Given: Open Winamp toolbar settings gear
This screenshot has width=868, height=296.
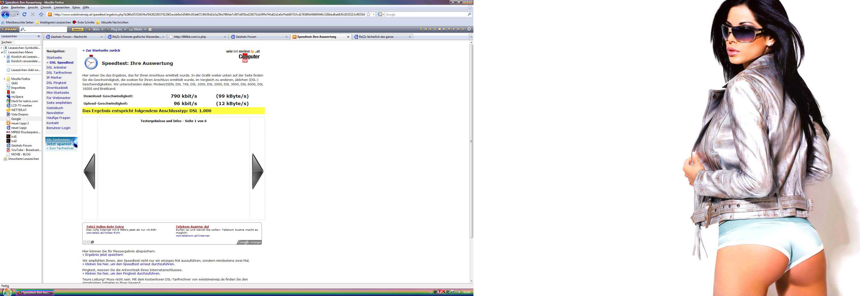Looking at the screenshot, I should click(x=469, y=29).
